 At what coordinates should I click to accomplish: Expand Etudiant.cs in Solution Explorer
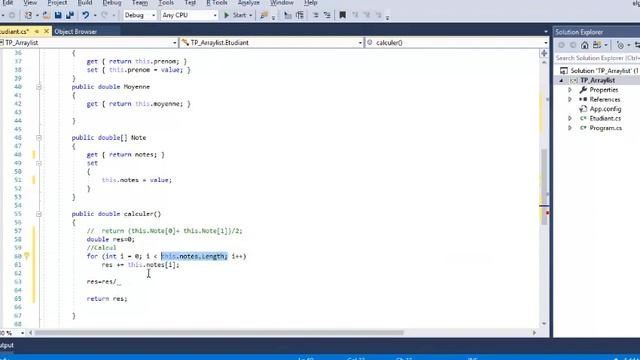(570, 118)
